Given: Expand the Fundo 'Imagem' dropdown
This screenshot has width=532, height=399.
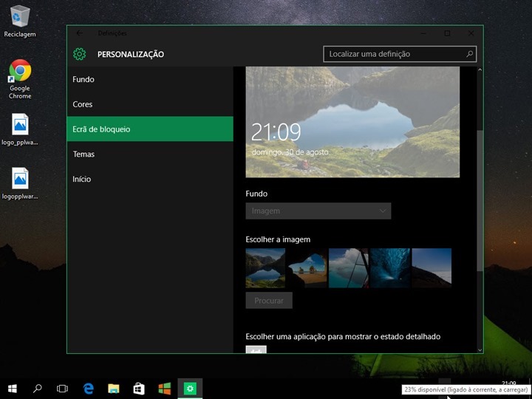Looking at the screenshot, I should click(x=318, y=211).
